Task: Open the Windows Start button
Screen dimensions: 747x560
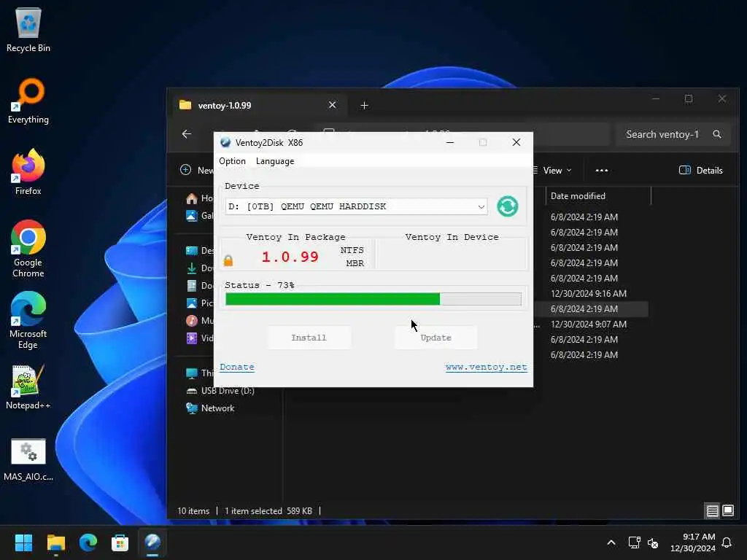Action: 23,542
